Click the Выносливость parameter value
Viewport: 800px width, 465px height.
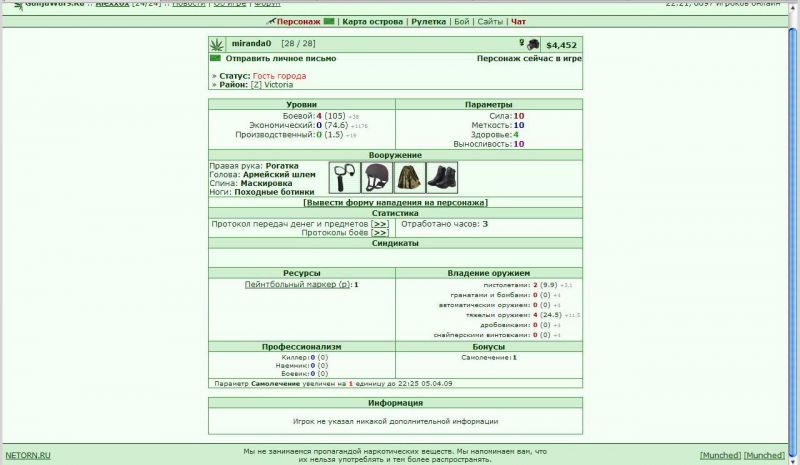519,144
